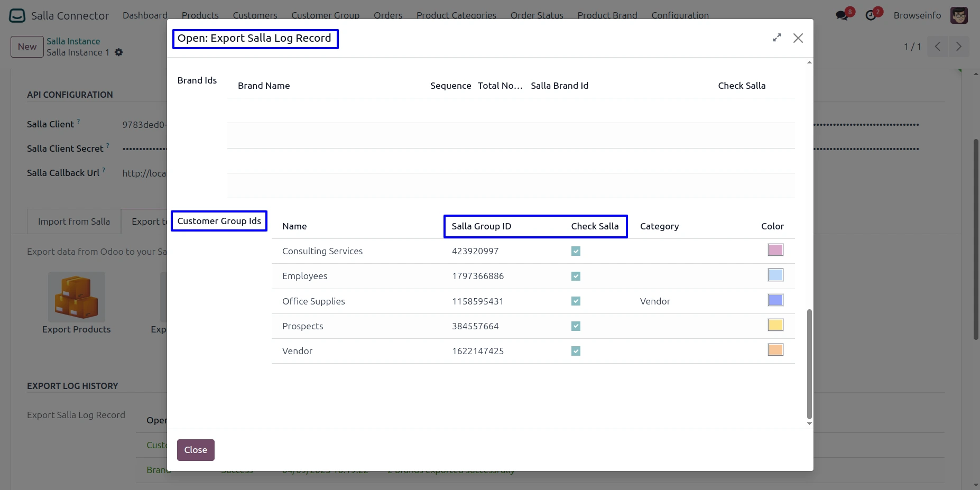Viewport: 980px width, 490px height.
Task: Click the Browseinfo user avatar
Action: coord(958,15)
